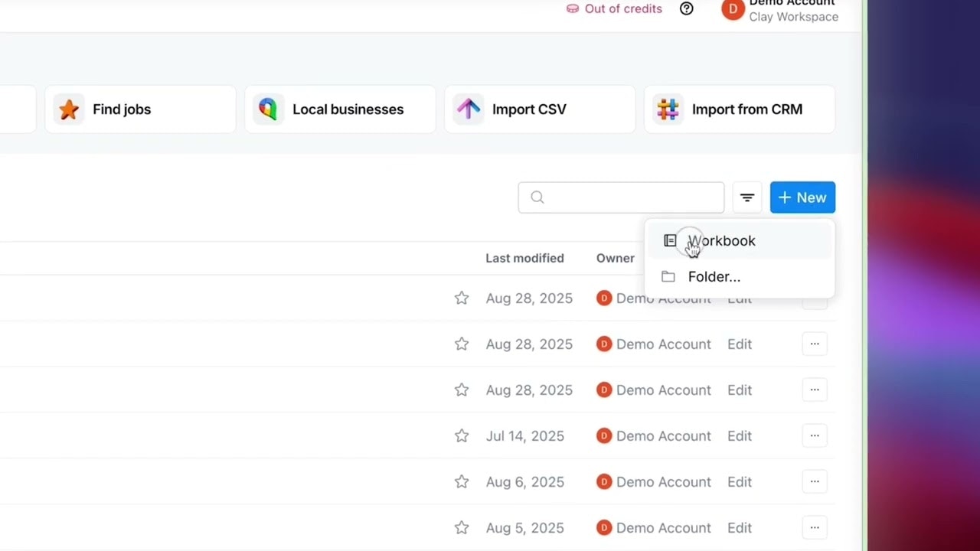This screenshot has height=551, width=980.
Task: Click the Local businesses map icon
Action: coord(268,109)
